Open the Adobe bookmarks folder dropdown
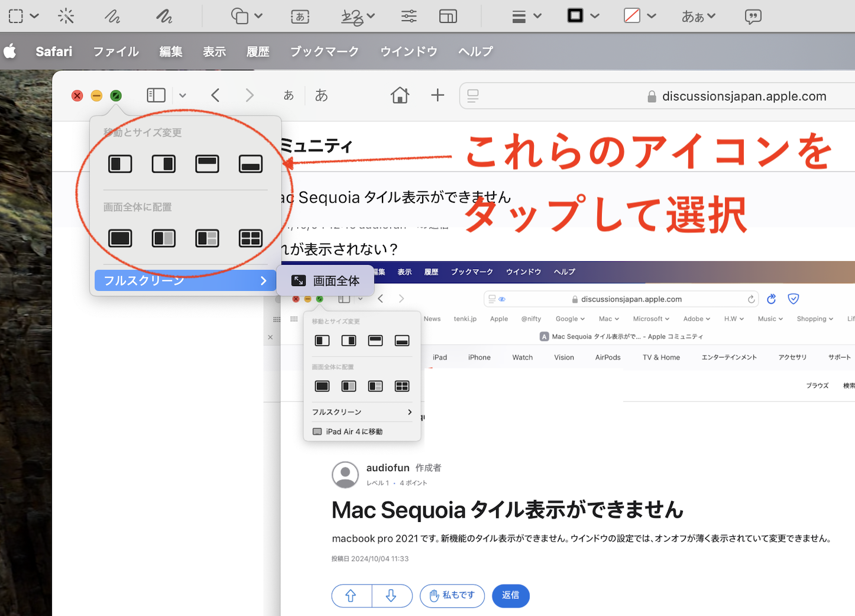 click(x=697, y=319)
